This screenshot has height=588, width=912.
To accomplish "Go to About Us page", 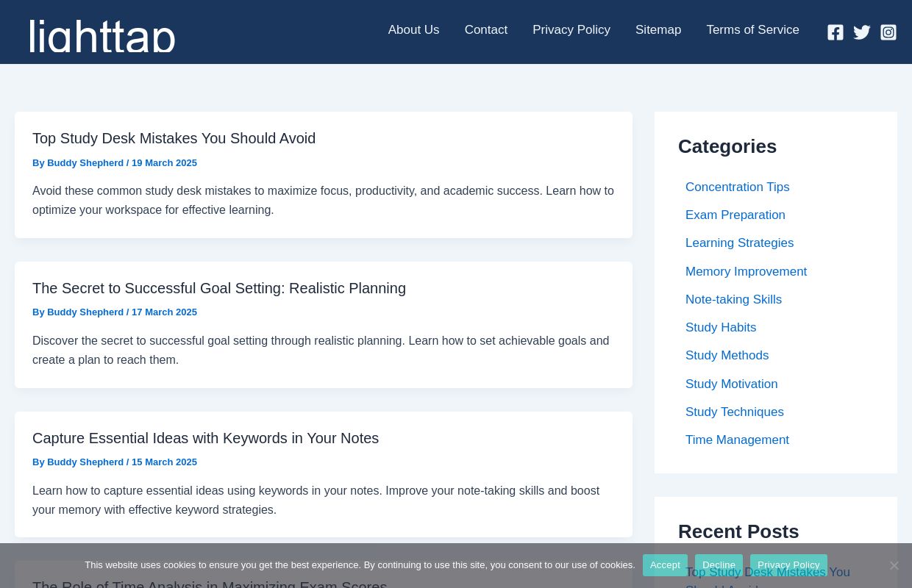I will pyautogui.click(x=413, y=30).
